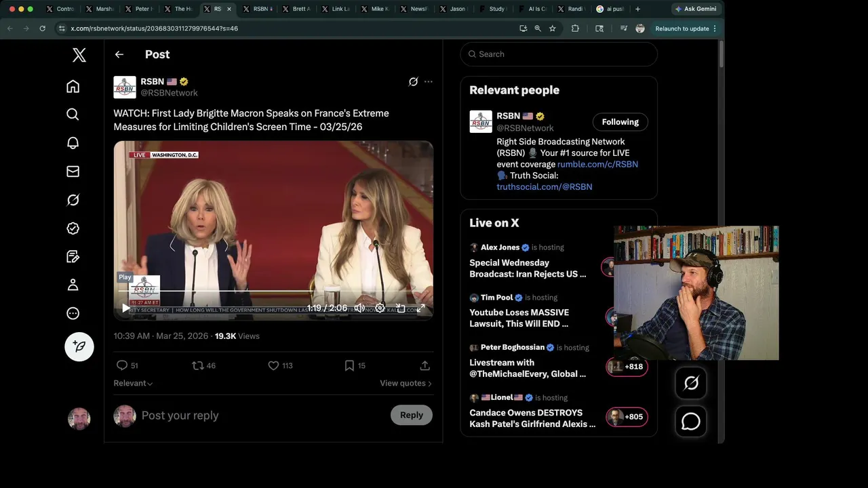Open the Relevant replies sort dropdown
This screenshot has height=488, width=868.
point(133,383)
